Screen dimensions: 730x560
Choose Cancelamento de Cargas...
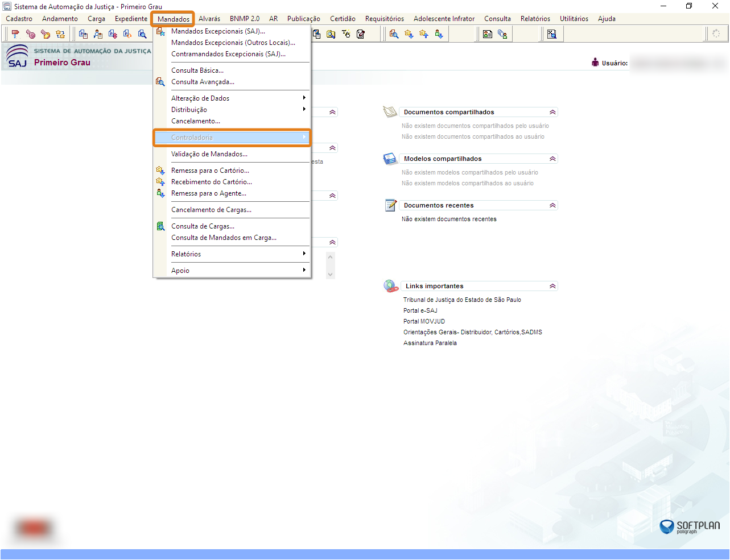[232, 210]
